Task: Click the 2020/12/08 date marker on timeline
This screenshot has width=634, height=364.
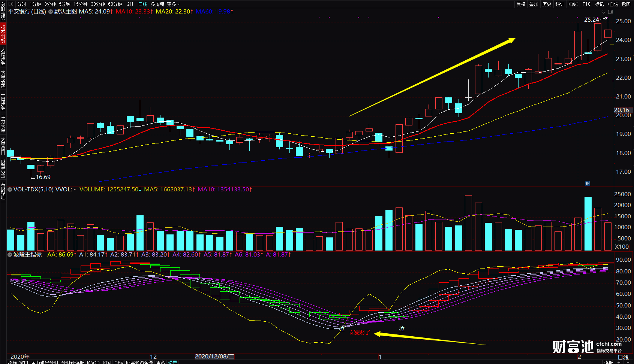Action: [214, 357]
